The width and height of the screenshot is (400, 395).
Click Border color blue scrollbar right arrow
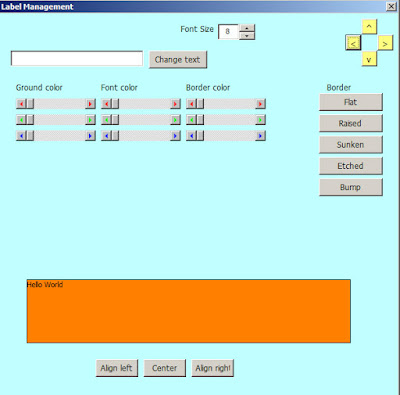click(x=260, y=136)
